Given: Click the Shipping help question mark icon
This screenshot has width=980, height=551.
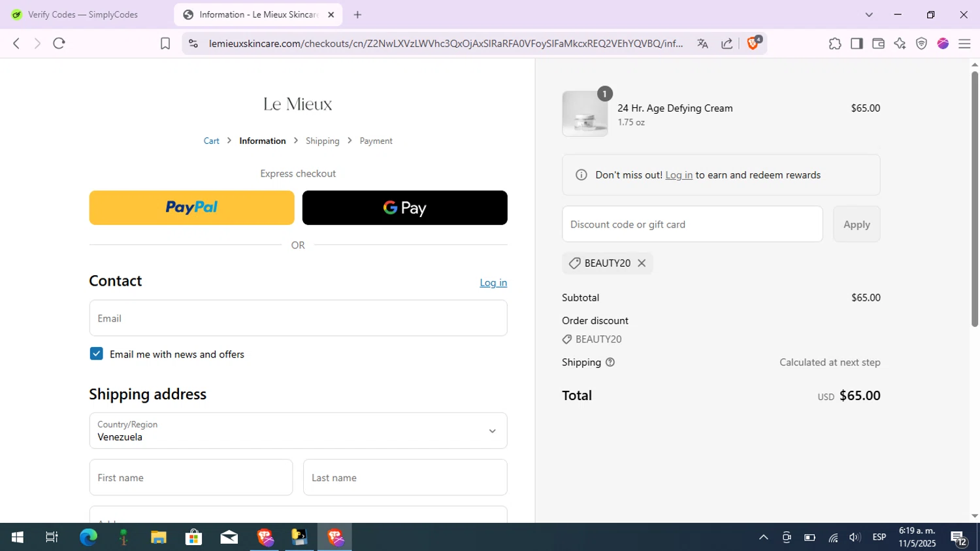Looking at the screenshot, I should (610, 362).
